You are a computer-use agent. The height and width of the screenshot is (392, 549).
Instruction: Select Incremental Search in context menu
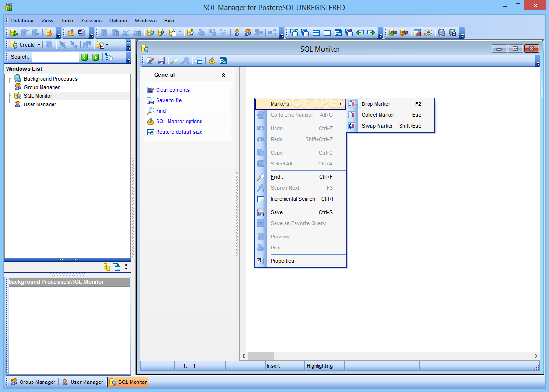301,199
